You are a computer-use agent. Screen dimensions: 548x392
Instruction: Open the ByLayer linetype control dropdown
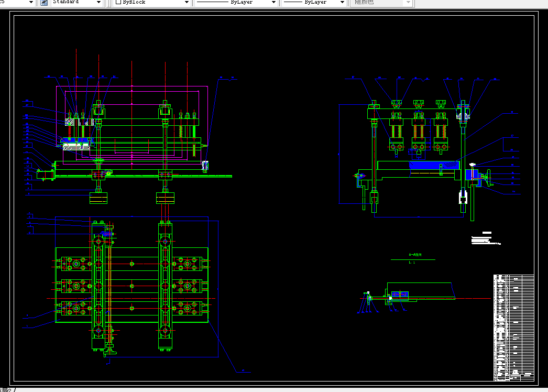pos(236,2)
